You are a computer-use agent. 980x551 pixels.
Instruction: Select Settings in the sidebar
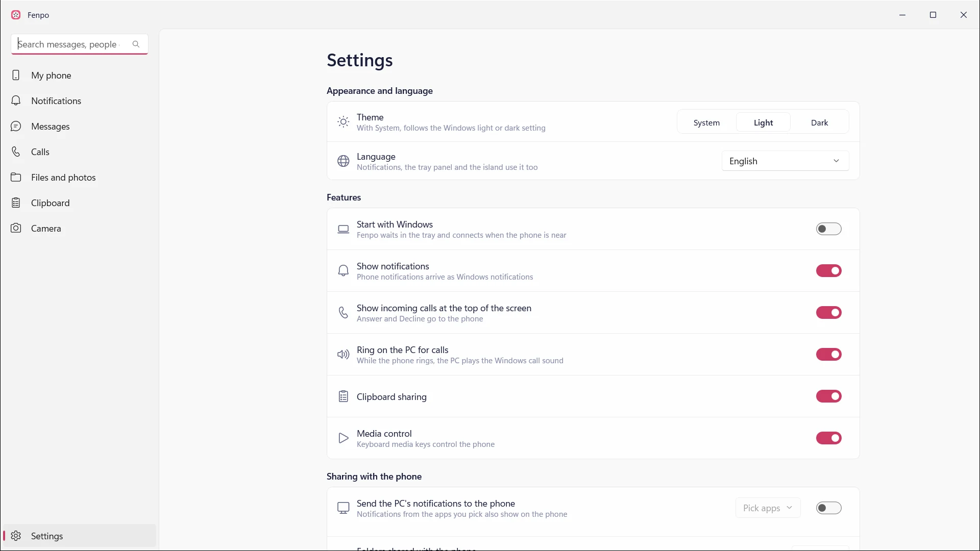click(79, 536)
